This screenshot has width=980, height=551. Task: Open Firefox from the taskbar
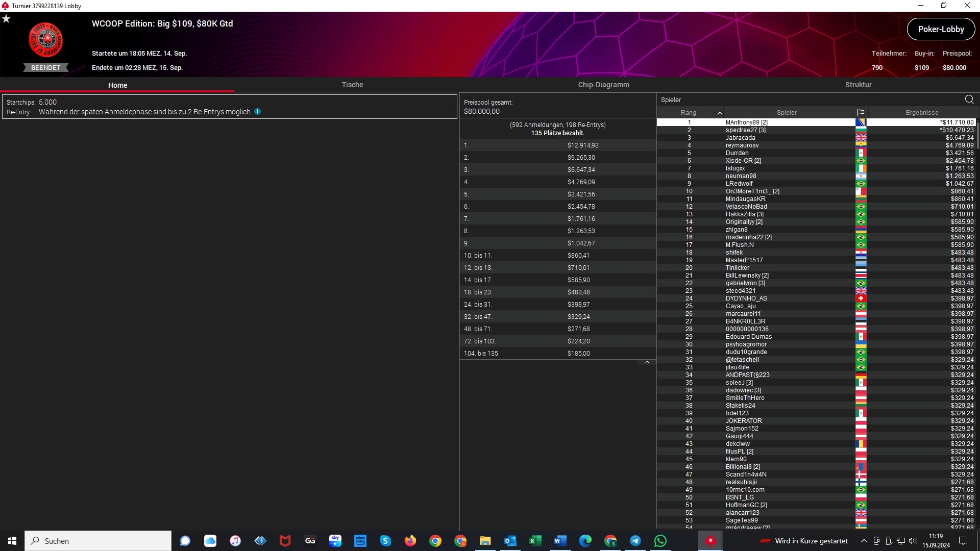coord(410,541)
